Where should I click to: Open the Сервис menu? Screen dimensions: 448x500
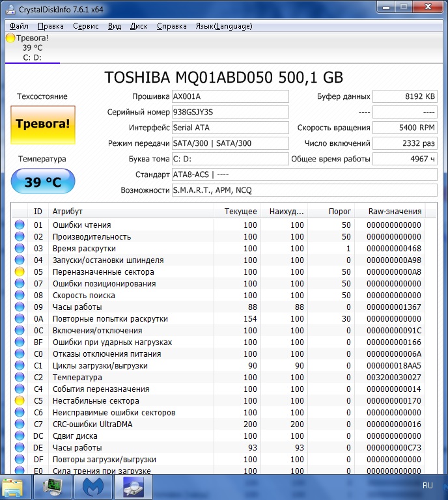(86, 26)
